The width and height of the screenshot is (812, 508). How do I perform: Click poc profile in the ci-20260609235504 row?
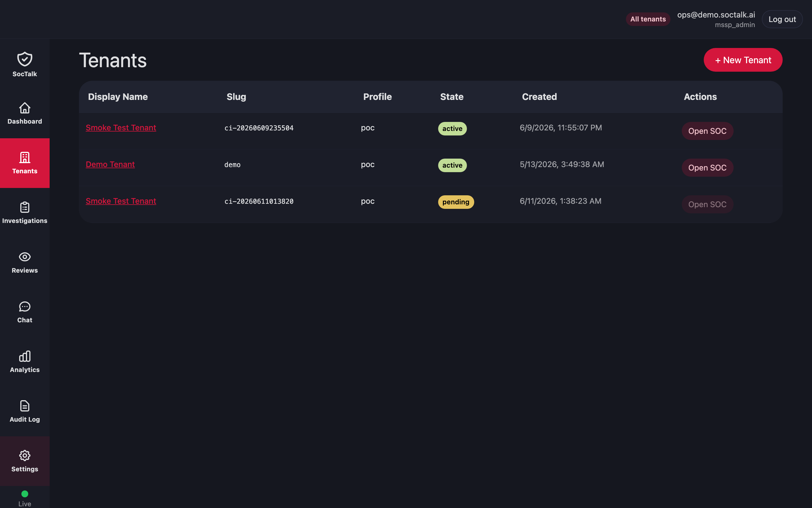point(367,128)
